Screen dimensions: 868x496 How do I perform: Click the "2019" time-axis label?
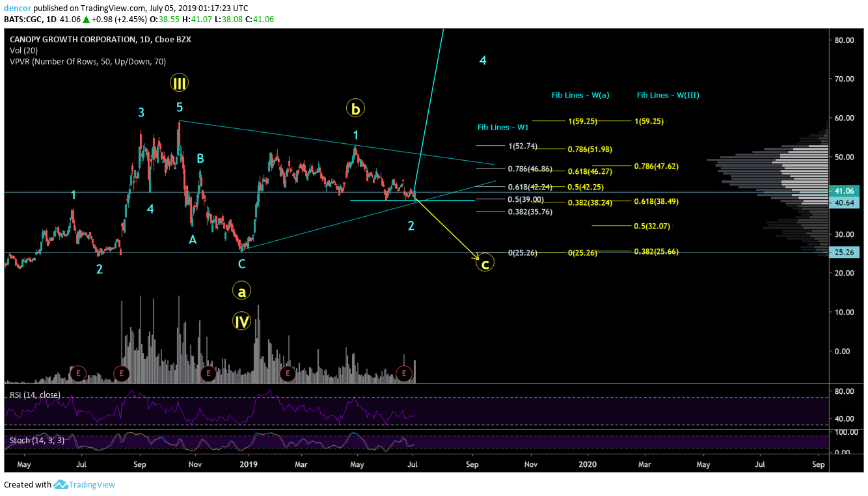(249, 465)
